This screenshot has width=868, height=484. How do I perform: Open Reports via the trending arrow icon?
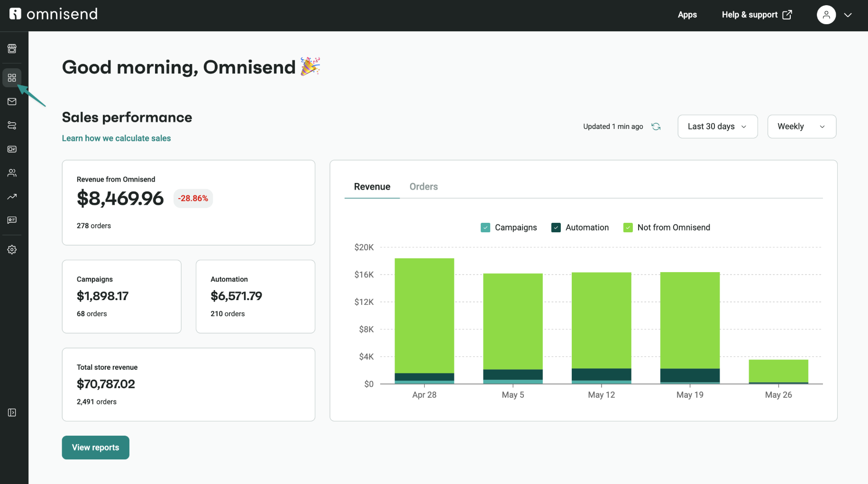(12, 196)
